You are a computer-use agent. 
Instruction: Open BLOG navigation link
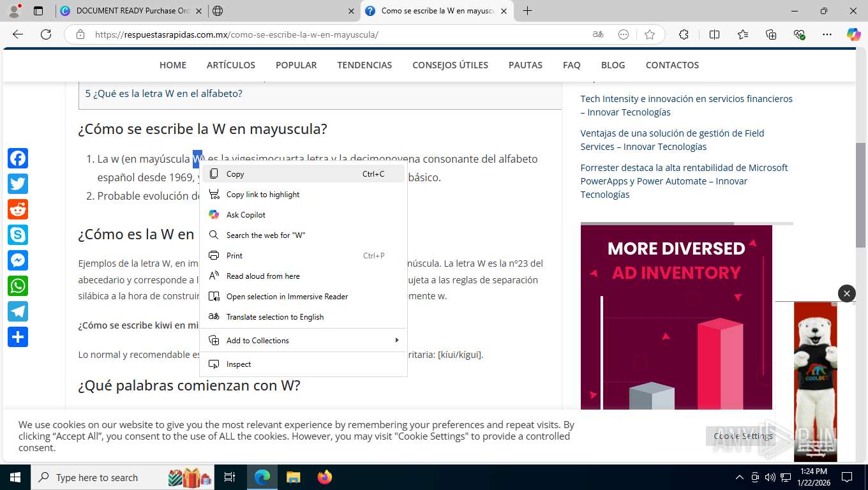613,65
